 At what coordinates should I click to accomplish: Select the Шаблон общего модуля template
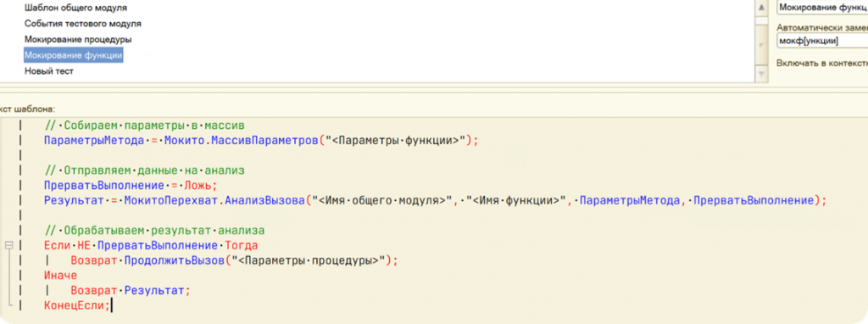75,8
